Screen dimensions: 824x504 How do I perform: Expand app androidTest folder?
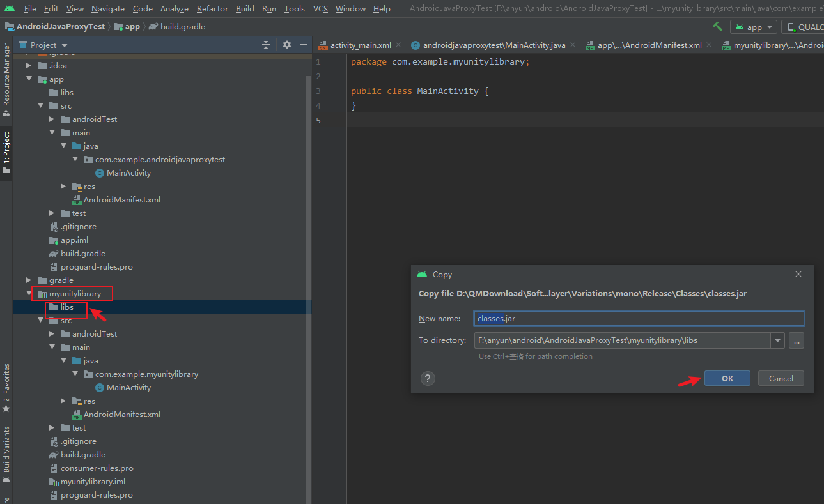[52, 119]
